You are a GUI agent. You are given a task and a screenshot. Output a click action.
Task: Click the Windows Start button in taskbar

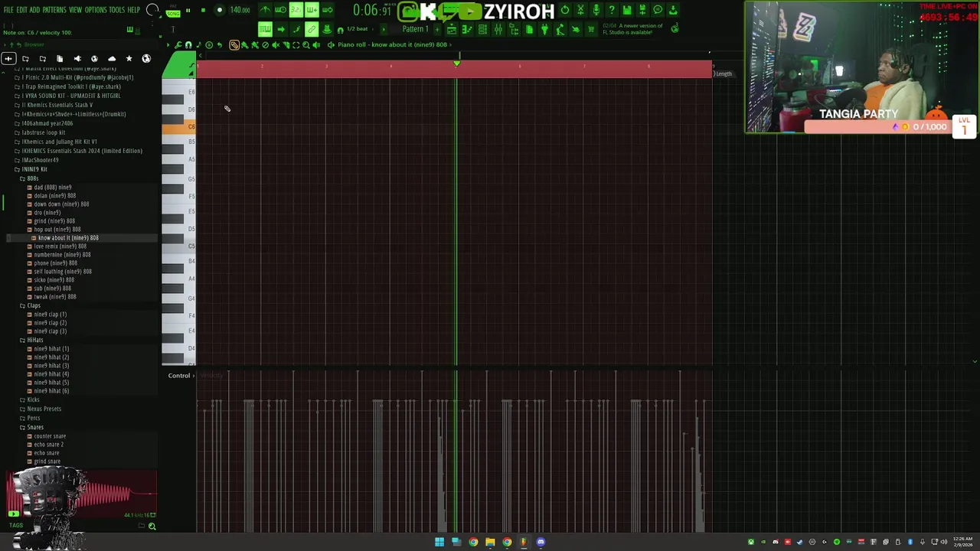tap(439, 543)
